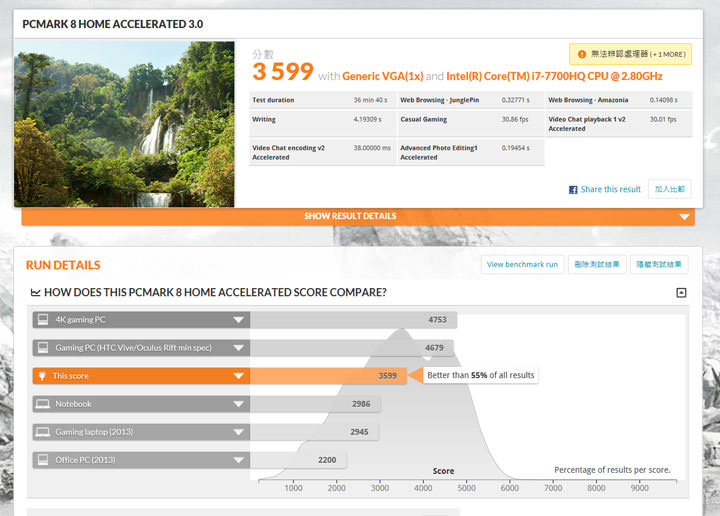The height and width of the screenshot is (516, 720).
Task: Click the laptop icon for Gaming laptop (2013)
Action: (42, 432)
